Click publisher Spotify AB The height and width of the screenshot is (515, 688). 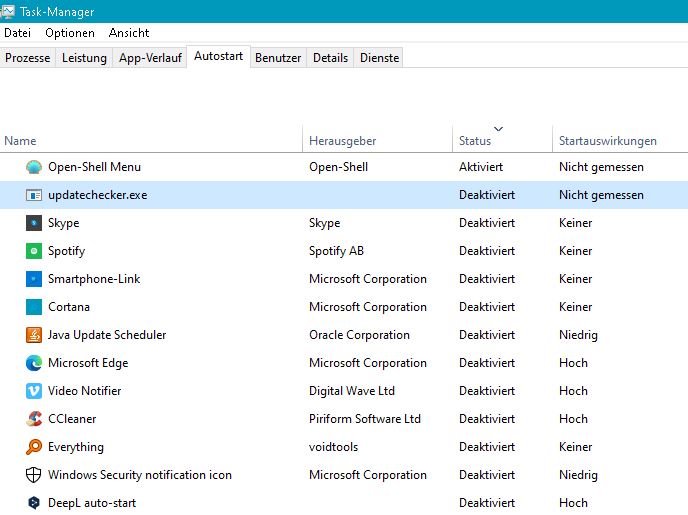(x=336, y=251)
